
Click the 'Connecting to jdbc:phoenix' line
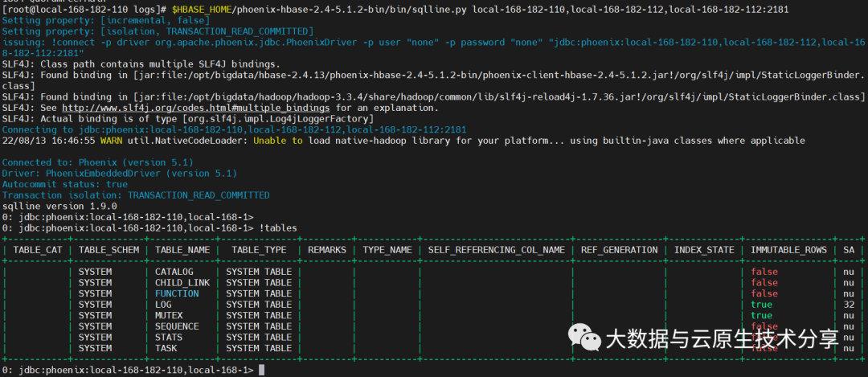[234, 130]
